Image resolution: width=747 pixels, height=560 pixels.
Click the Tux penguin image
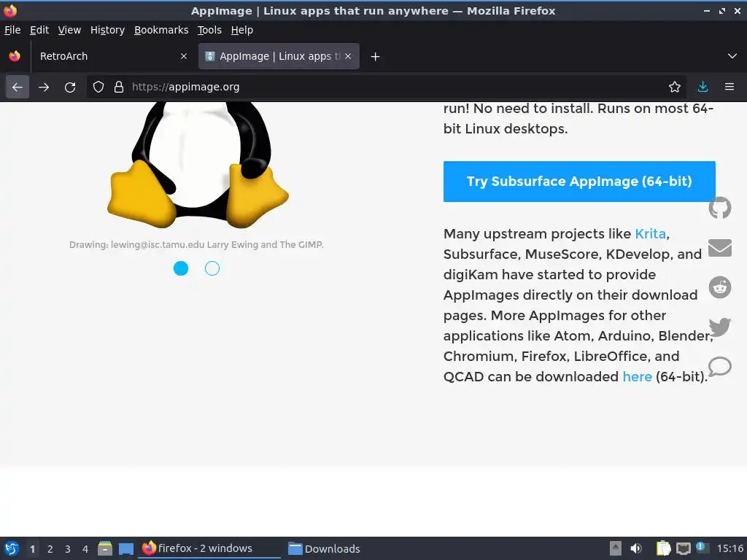point(198,164)
